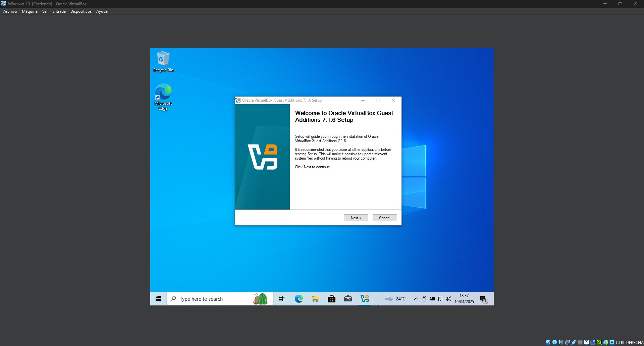Open the volume tray icon
Viewport: 644px width, 346px height.
pos(448,299)
